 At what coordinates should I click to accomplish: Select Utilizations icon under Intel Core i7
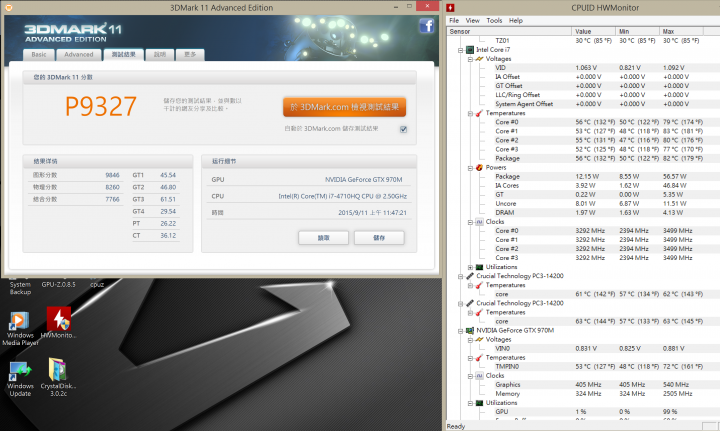[479, 267]
